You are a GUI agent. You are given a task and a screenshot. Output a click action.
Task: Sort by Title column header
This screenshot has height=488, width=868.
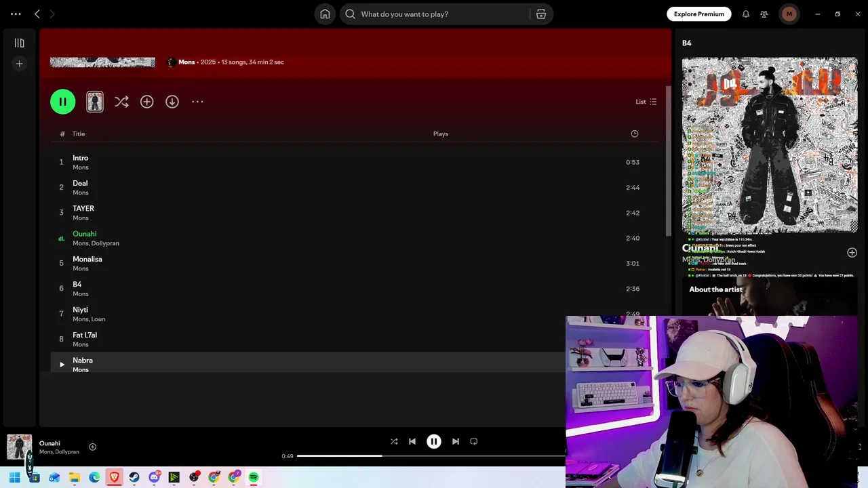pyautogui.click(x=79, y=134)
